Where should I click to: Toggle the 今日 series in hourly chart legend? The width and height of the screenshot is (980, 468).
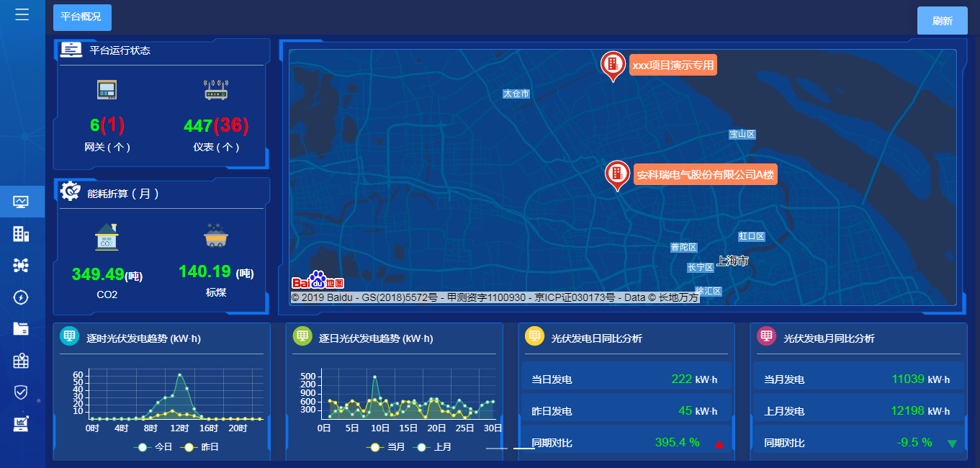tap(153, 447)
